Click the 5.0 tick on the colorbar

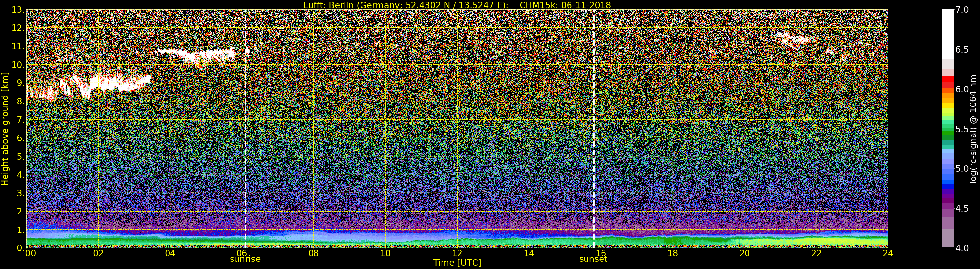point(962,168)
